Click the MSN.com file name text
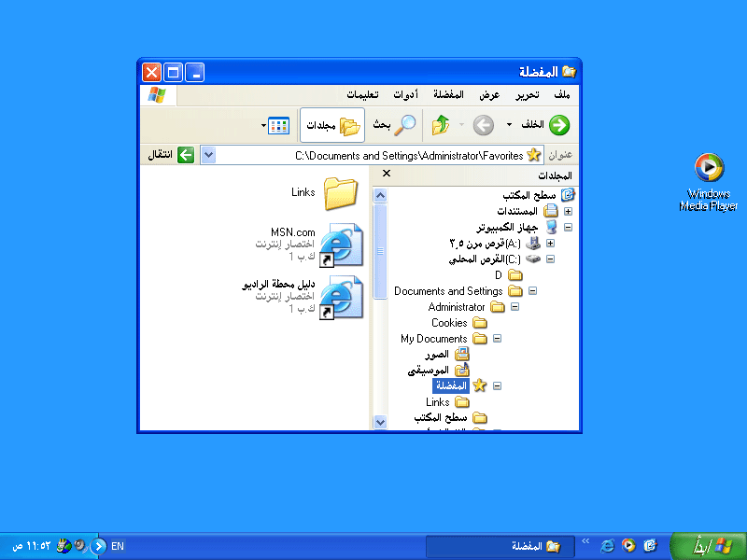Screen dimensions: 747x560 [292, 232]
